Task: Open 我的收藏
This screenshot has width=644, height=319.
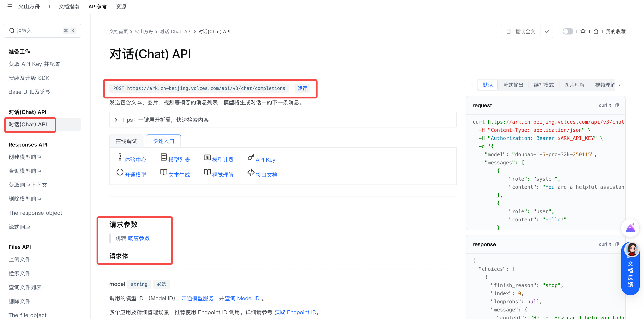Action: click(x=616, y=32)
